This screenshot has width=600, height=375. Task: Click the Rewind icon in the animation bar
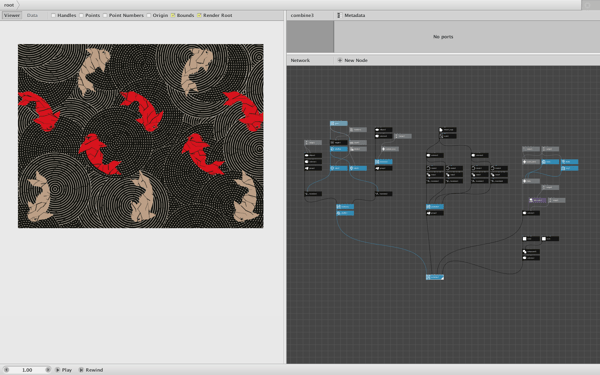pyautogui.click(x=81, y=370)
